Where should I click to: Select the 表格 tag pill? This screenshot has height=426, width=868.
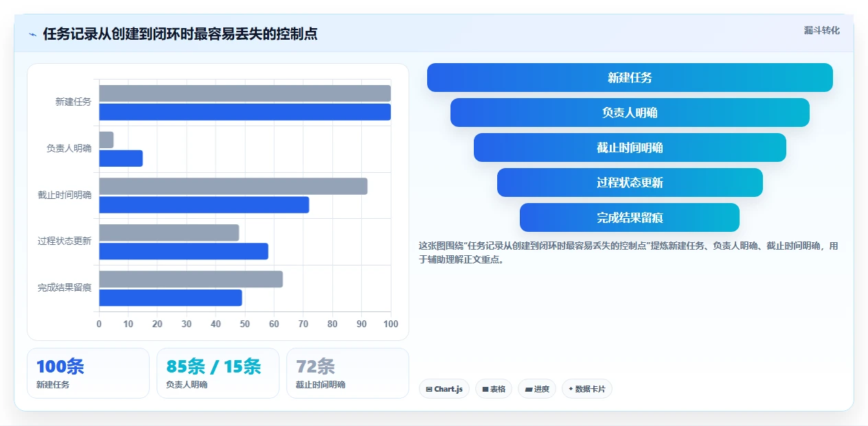pyautogui.click(x=494, y=389)
